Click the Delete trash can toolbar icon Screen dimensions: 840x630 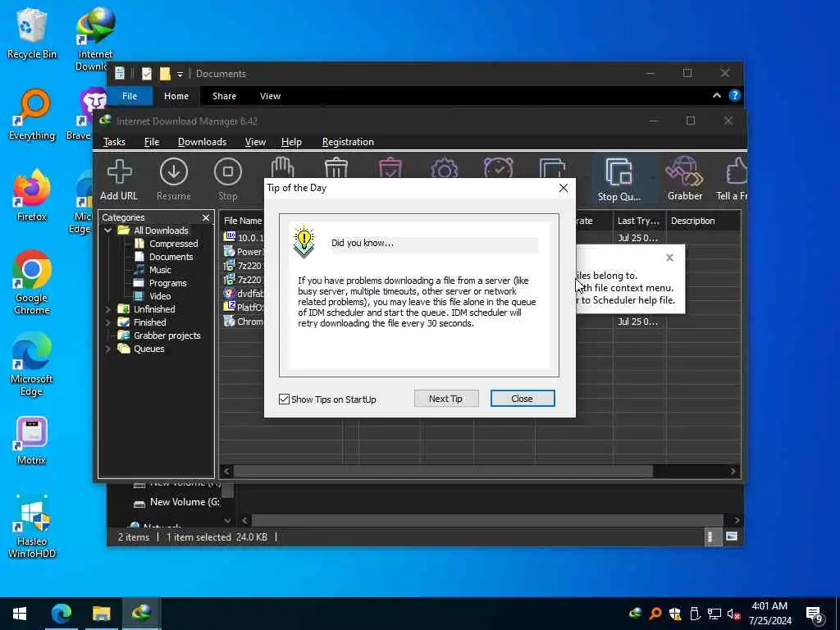[336, 167]
